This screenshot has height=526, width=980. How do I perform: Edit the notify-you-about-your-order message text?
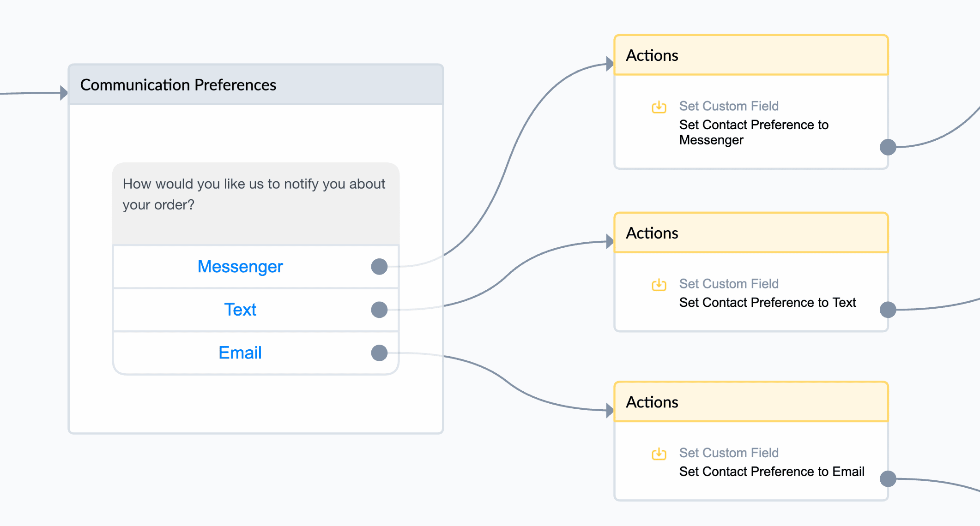pyautogui.click(x=254, y=194)
